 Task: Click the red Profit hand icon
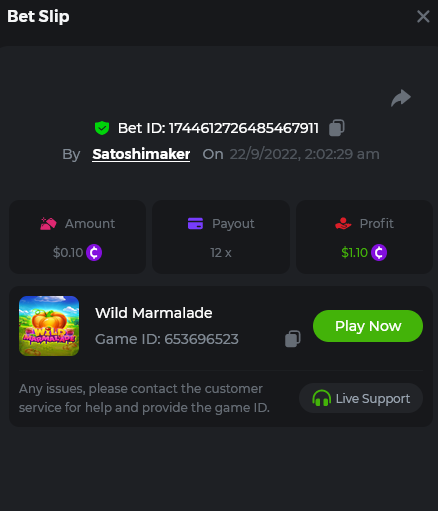point(343,224)
